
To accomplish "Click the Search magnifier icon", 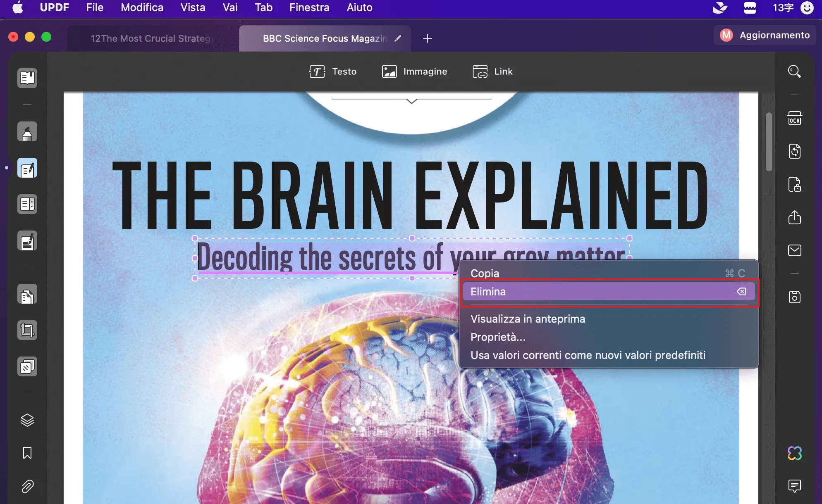I will point(794,71).
